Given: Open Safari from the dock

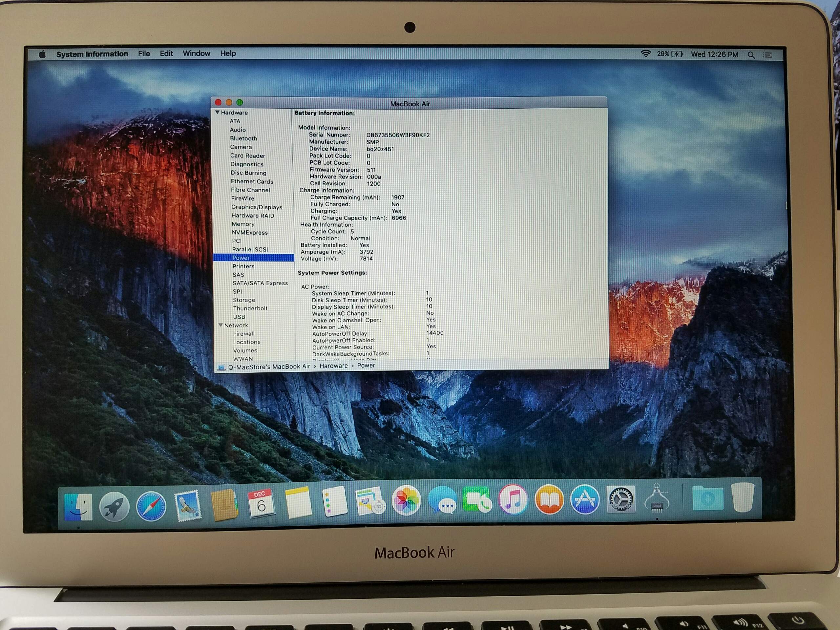Looking at the screenshot, I should 151,506.
